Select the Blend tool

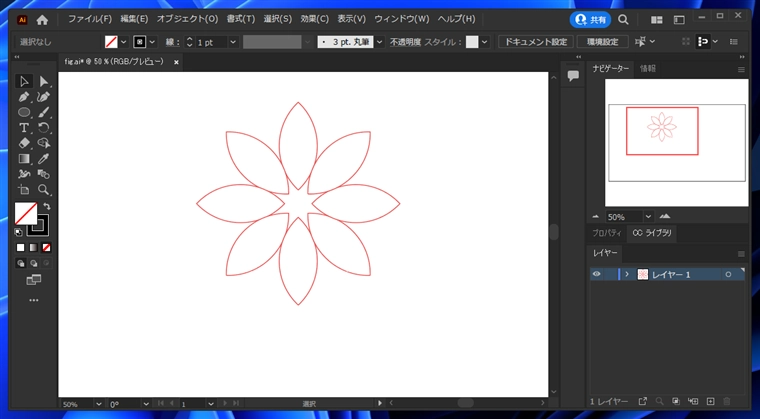[44, 174]
